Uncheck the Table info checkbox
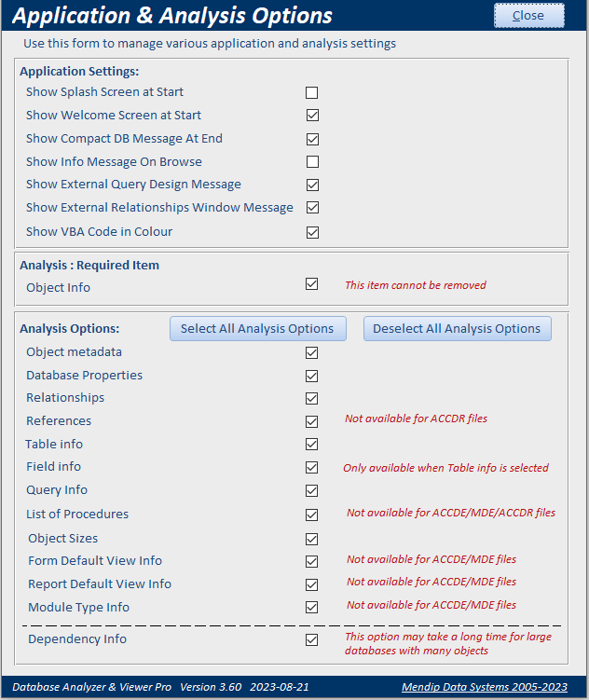The image size is (589, 700). [311, 445]
